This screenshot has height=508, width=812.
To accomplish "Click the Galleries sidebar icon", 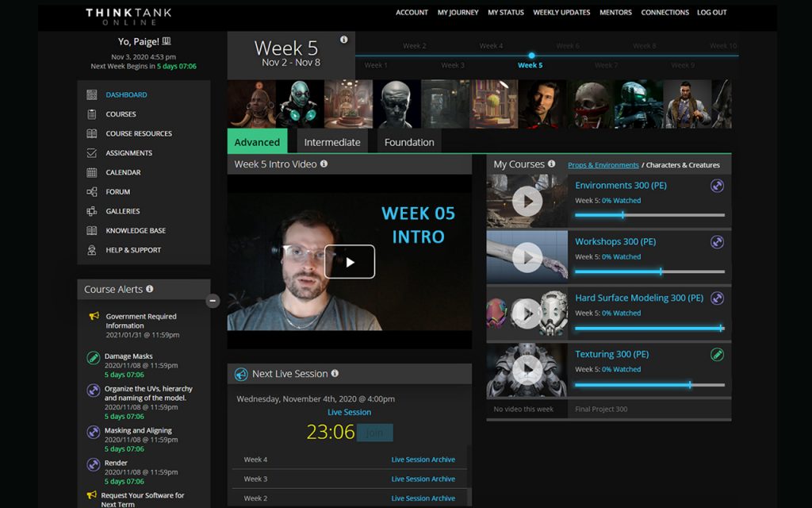I will click(92, 211).
